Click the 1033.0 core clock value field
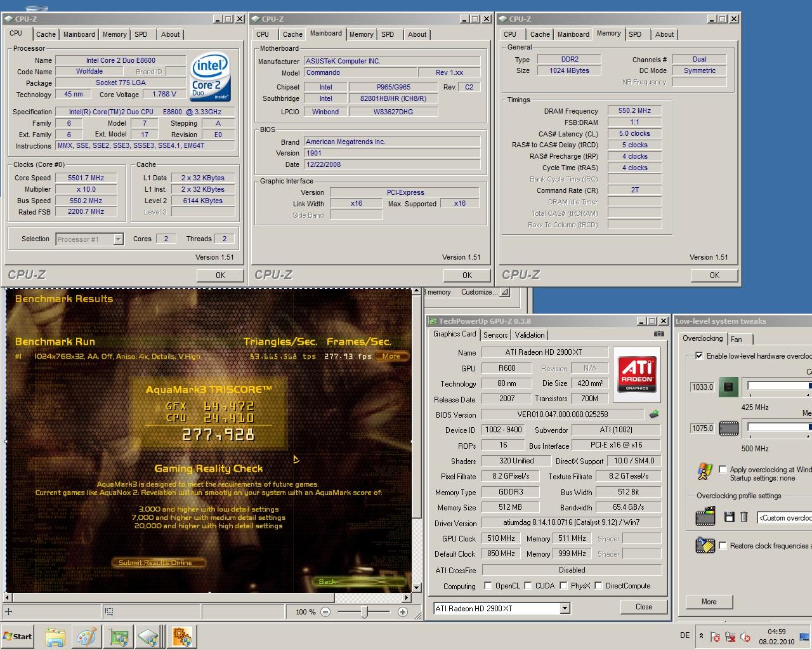812x650 pixels. (702, 387)
